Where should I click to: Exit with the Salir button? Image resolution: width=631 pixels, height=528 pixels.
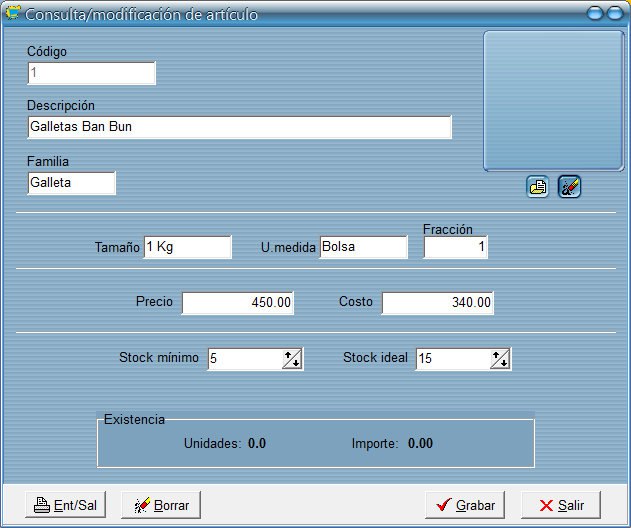tap(561, 505)
